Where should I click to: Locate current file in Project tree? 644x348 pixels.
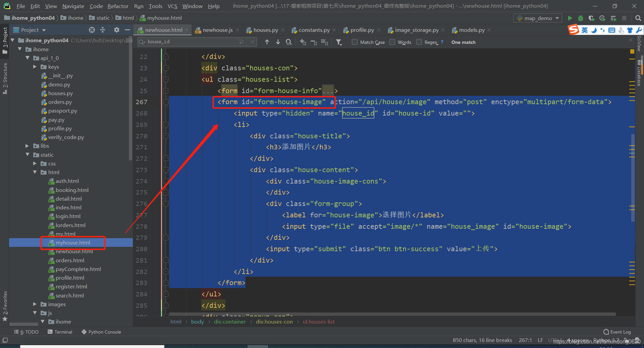pyautogui.click(x=92, y=30)
